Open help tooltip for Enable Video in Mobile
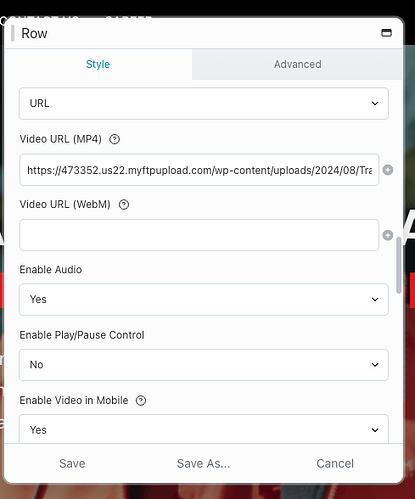 pos(141,400)
